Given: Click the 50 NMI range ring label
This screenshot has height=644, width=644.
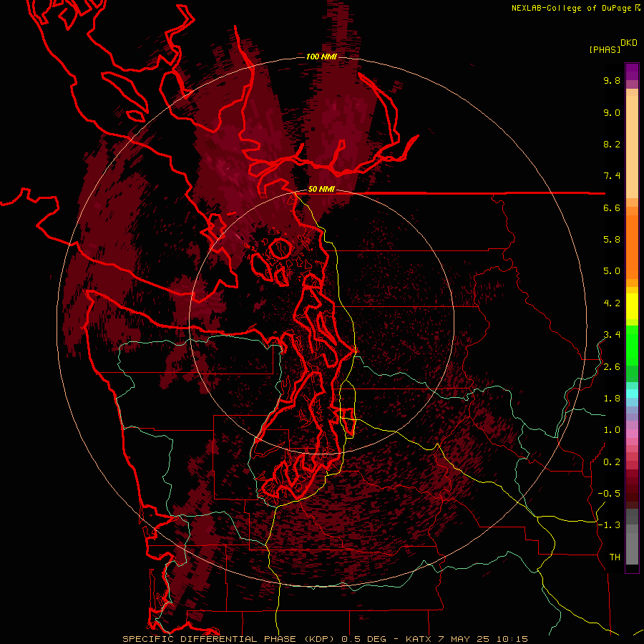Looking at the screenshot, I should [x=321, y=189].
